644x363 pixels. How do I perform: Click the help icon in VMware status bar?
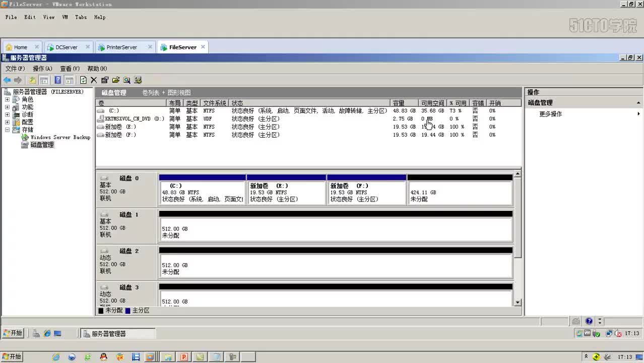[590, 321]
